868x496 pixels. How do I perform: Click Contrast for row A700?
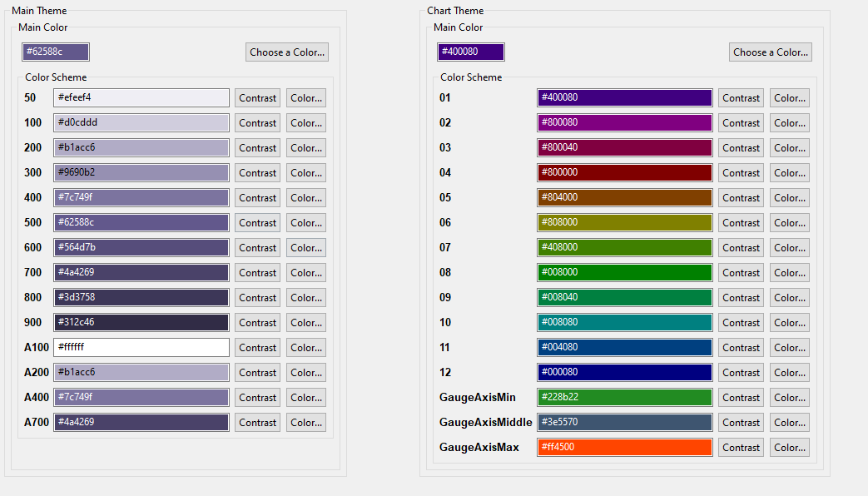coord(257,422)
